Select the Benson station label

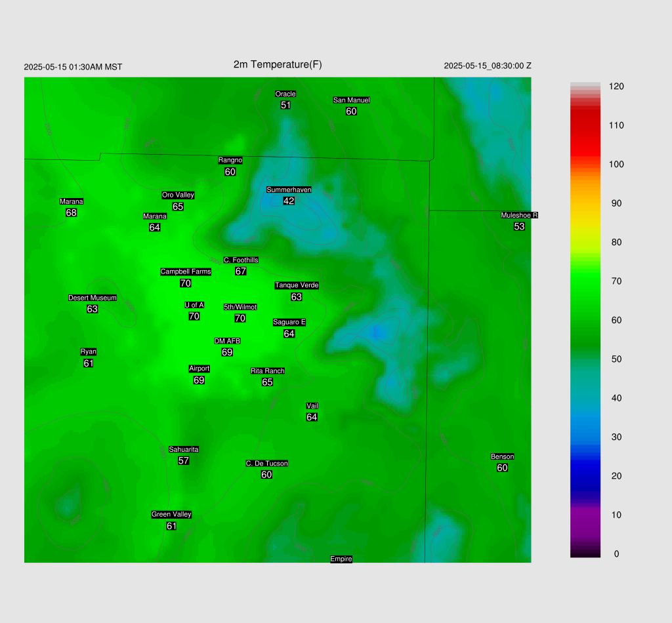click(502, 457)
